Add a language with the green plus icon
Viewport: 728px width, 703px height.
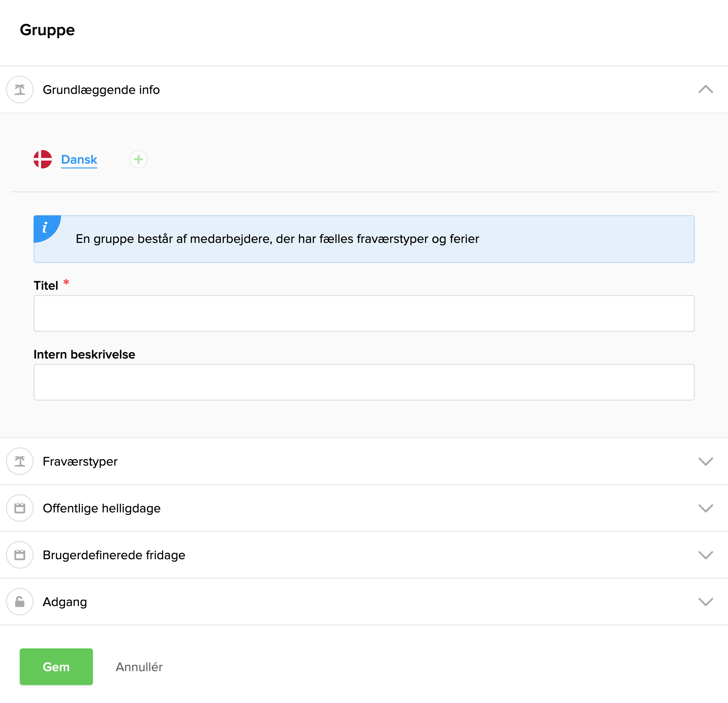[x=139, y=160]
